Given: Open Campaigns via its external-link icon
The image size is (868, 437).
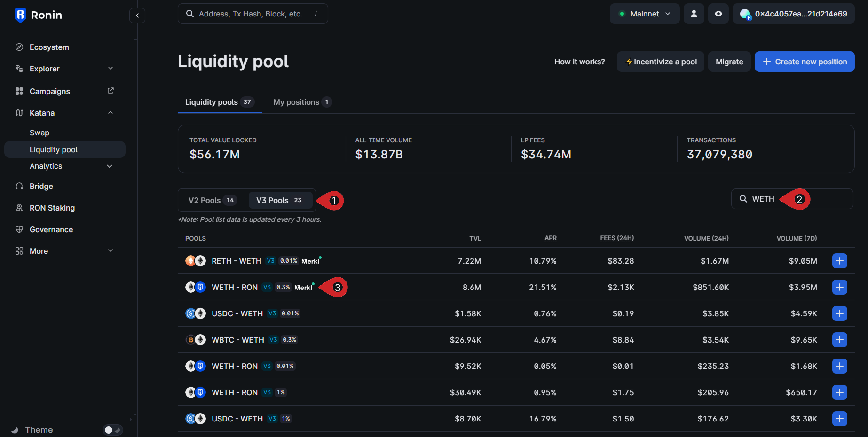Looking at the screenshot, I should pyautogui.click(x=110, y=90).
